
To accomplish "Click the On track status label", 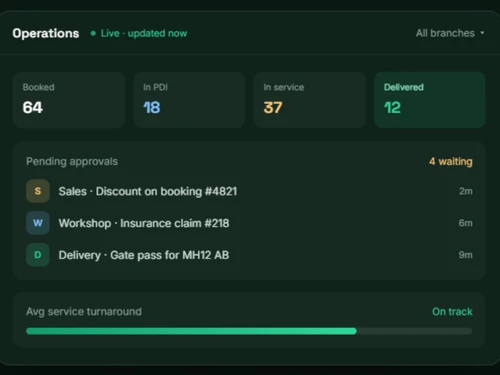I will [x=452, y=311].
